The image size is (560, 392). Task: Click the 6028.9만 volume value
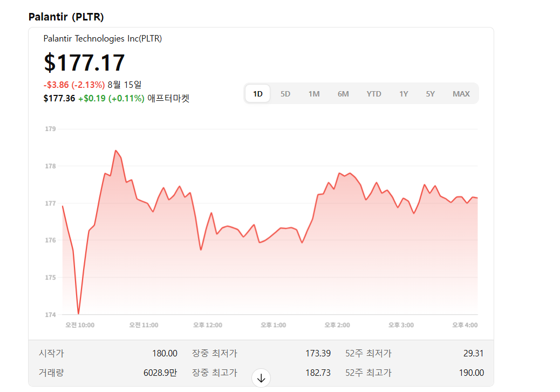point(160,373)
